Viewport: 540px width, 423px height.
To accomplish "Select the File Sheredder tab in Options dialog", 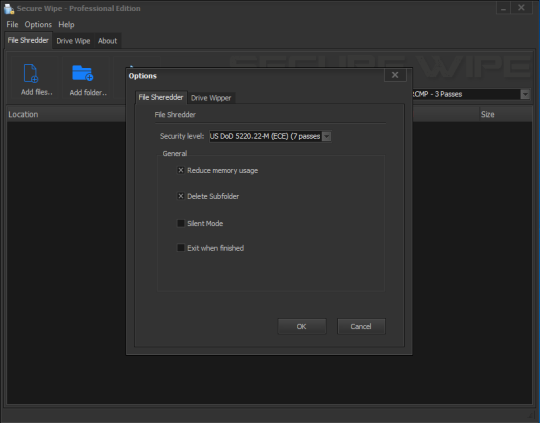I will (161, 97).
